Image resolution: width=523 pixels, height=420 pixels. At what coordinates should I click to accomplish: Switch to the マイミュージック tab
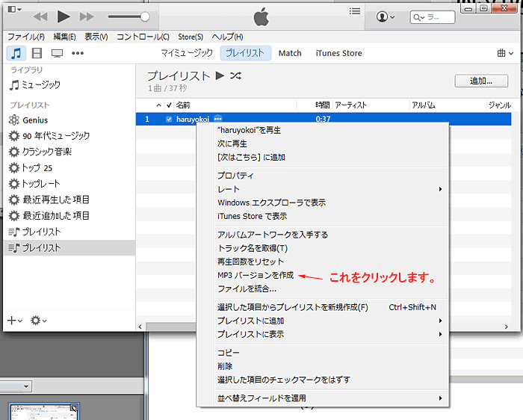tap(187, 53)
